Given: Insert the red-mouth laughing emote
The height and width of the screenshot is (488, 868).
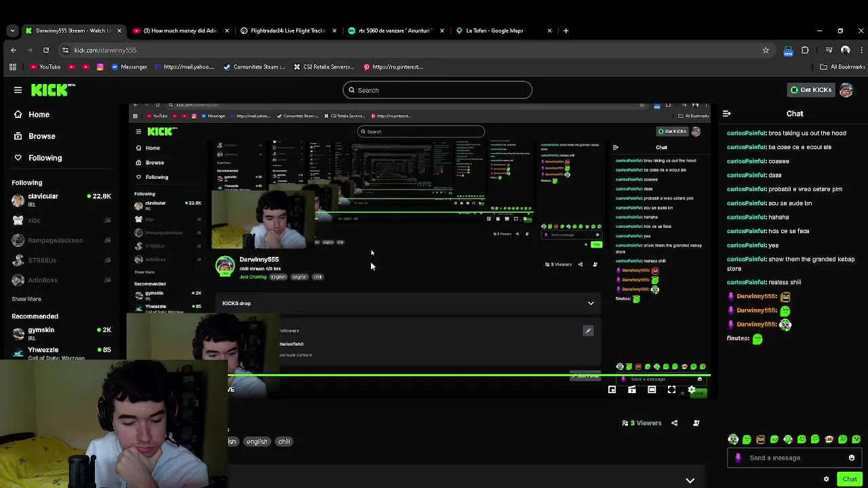Looking at the screenshot, I should pyautogui.click(x=829, y=439).
